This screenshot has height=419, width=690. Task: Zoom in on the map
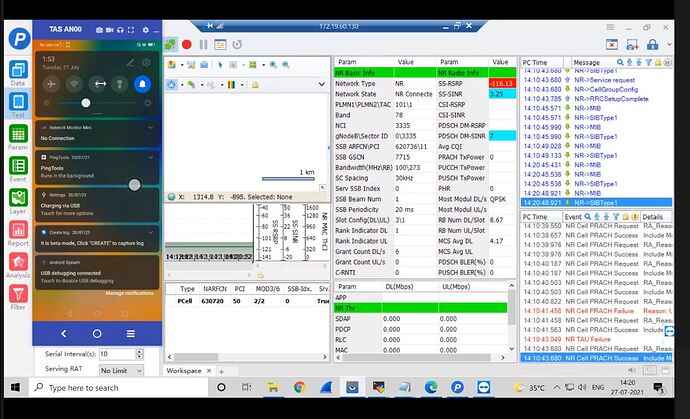(x=273, y=65)
